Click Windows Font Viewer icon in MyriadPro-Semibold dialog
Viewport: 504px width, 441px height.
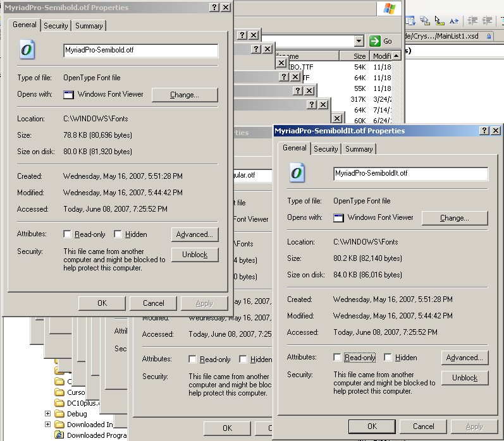pyautogui.click(x=68, y=94)
